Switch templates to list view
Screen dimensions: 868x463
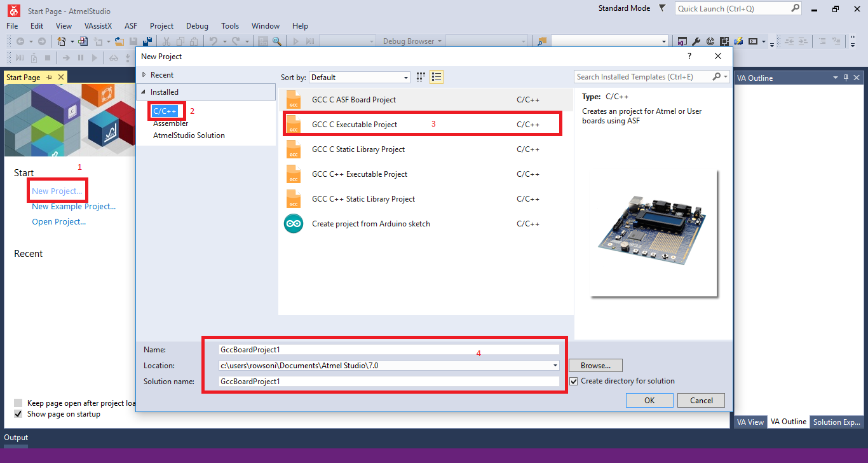coord(437,76)
